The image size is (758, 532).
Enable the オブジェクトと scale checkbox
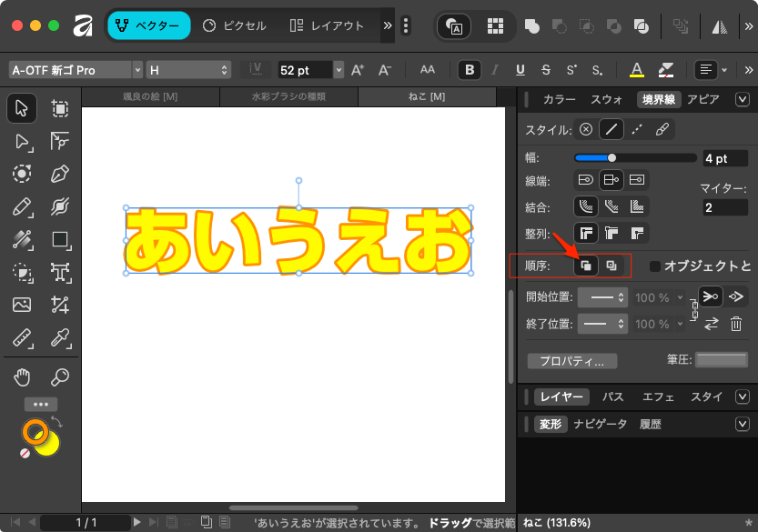pyautogui.click(x=655, y=266)
